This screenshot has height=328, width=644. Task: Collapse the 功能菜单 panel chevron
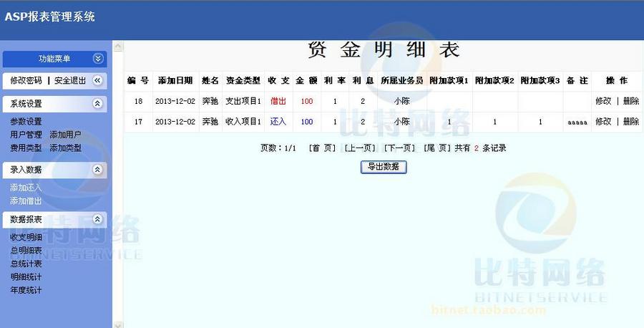[98, 59]
